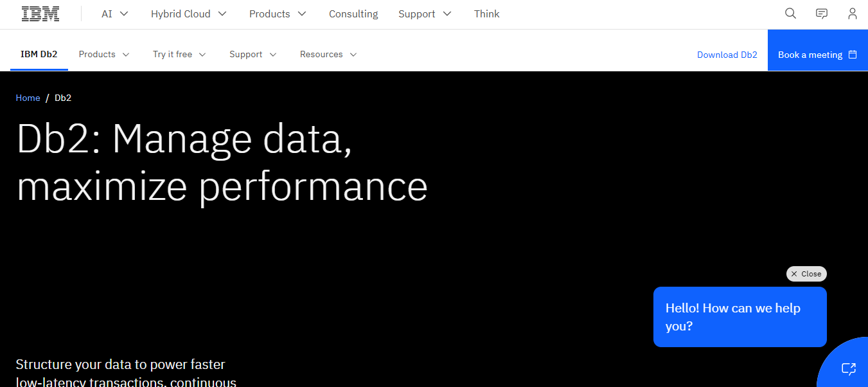Open the Consulting menu item

pyautogui.click(x=353, y=14)
